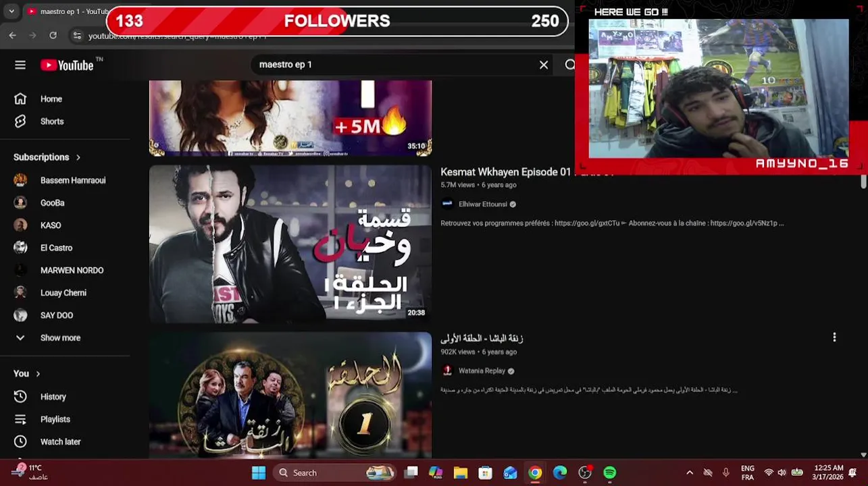Clear the search box with X
This screenshot has width=868, height=486.
click(544, 65)
